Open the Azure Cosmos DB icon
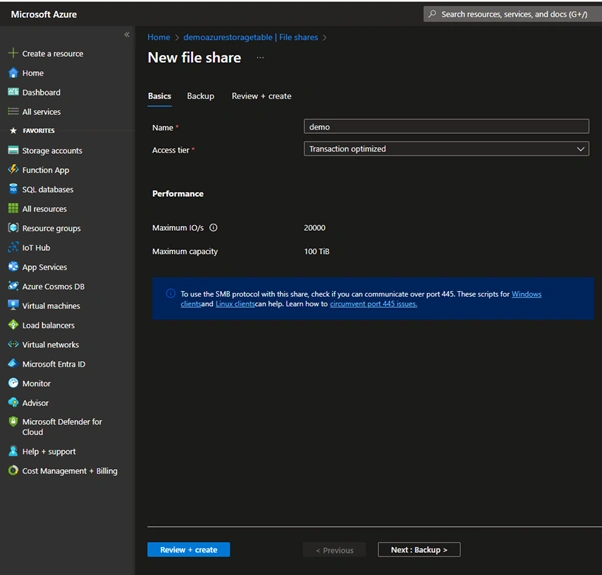This screenshot has width=602, height=575. (13, 286)
